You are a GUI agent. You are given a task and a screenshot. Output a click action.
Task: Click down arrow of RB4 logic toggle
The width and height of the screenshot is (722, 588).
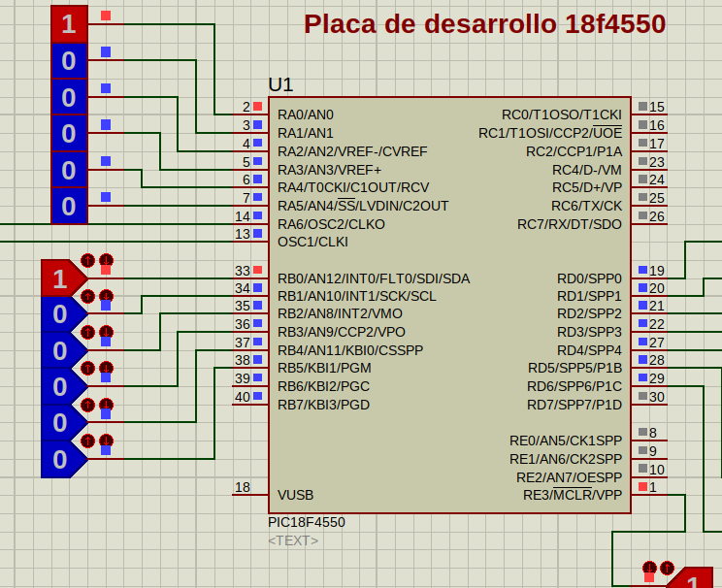(x=106, y=406)
